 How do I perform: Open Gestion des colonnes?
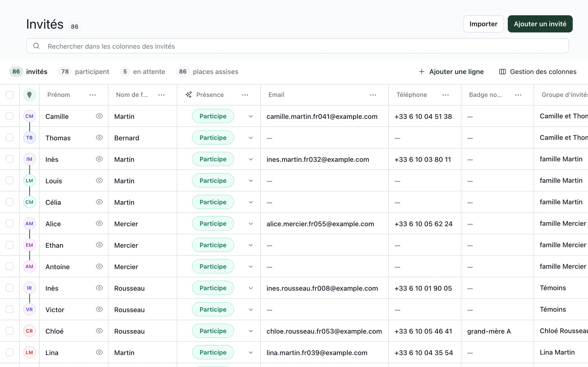[538, 72]
